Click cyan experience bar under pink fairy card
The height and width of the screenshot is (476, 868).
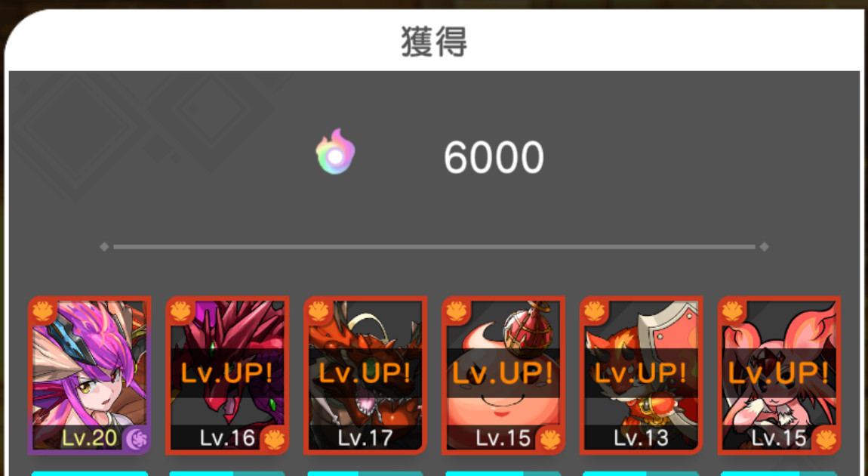pos(779,473)
